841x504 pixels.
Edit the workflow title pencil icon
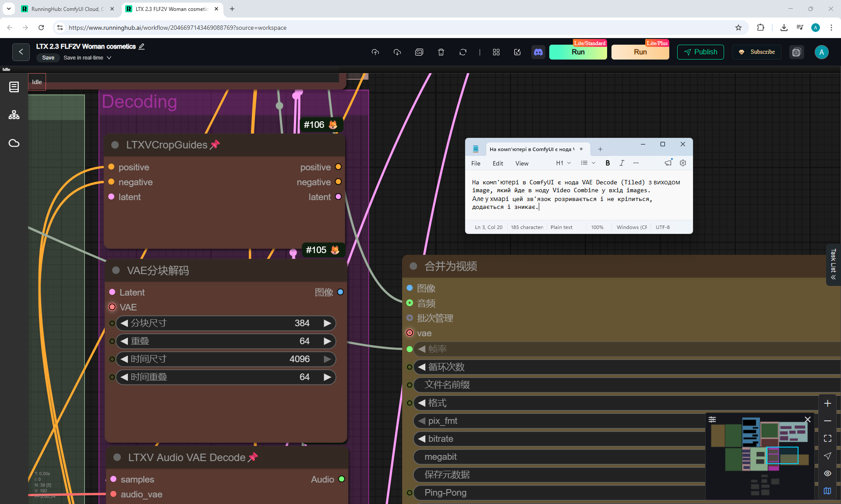(x=141, y=46)
